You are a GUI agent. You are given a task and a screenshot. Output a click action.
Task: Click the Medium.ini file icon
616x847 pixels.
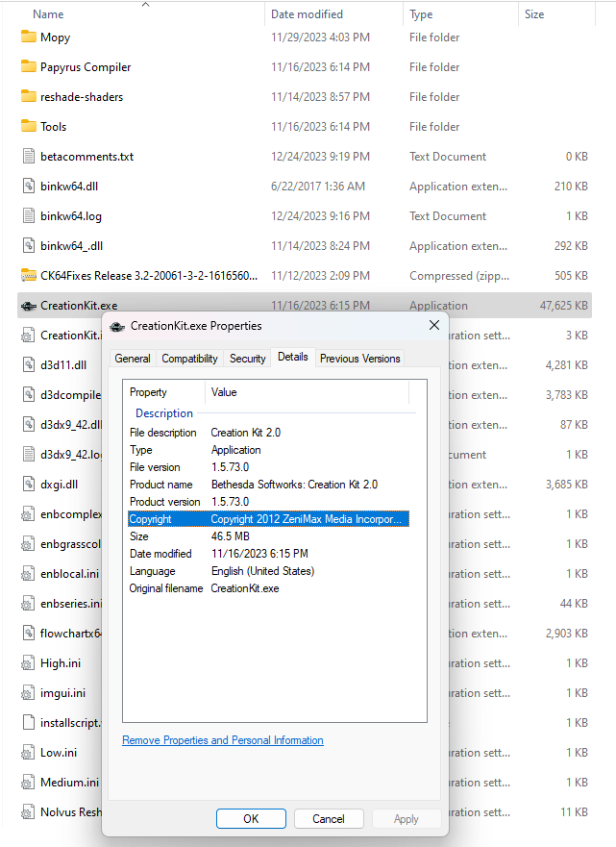coord(29,782)
